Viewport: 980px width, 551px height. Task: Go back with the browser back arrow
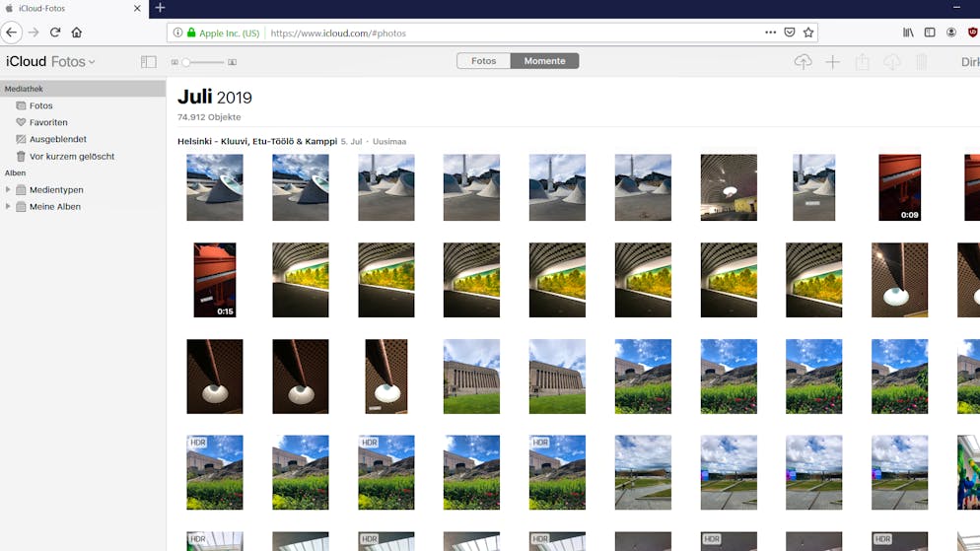pyautogui.click(x=11, y=33)
